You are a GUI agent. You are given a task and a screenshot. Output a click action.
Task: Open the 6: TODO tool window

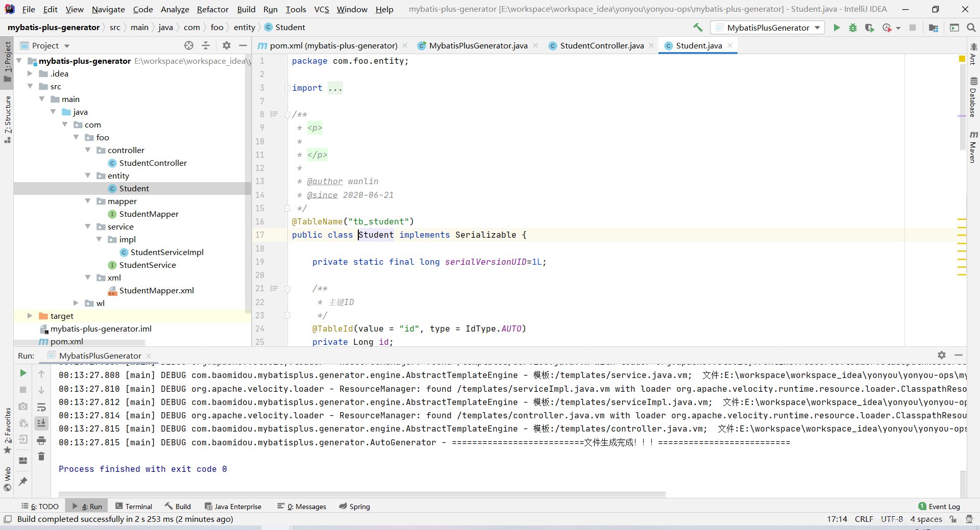[40, 507]
